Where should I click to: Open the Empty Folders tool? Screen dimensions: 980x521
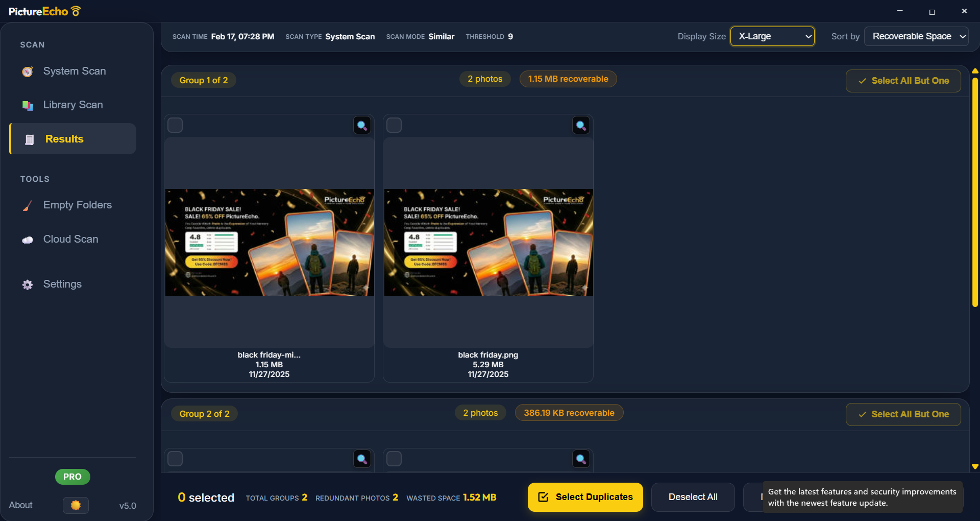(77, 205)
